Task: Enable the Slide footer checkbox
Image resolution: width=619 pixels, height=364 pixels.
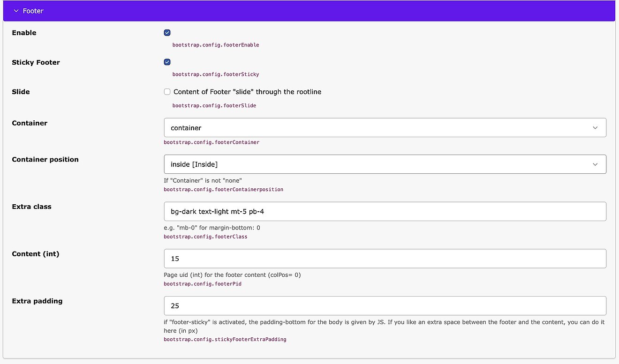Action: 167,92
